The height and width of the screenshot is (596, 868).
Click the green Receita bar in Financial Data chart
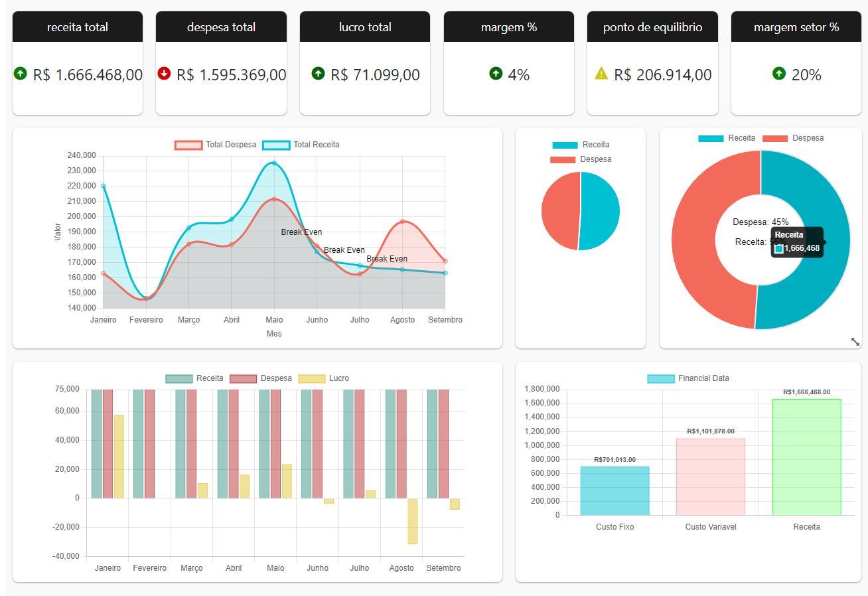[806, 457]
